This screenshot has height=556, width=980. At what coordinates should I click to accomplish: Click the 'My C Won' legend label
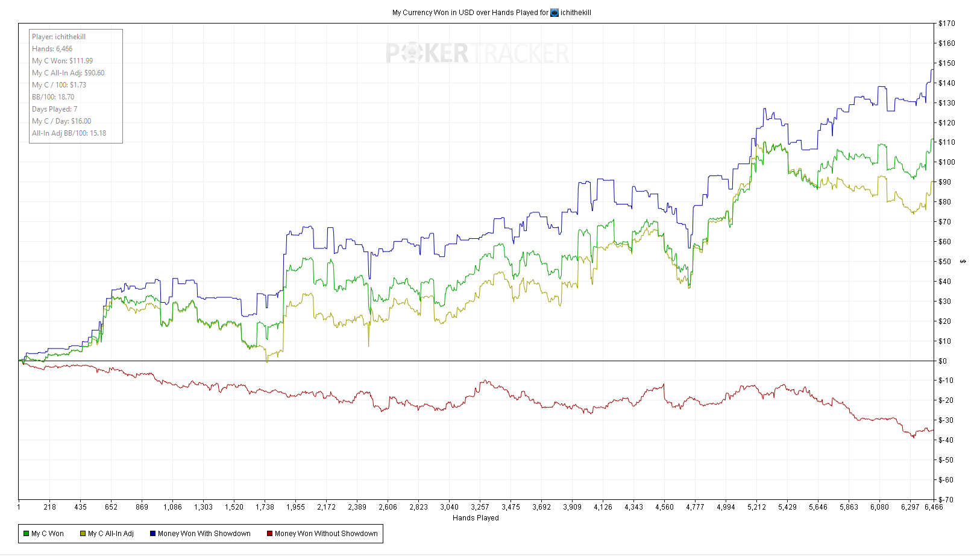[48, 534]
